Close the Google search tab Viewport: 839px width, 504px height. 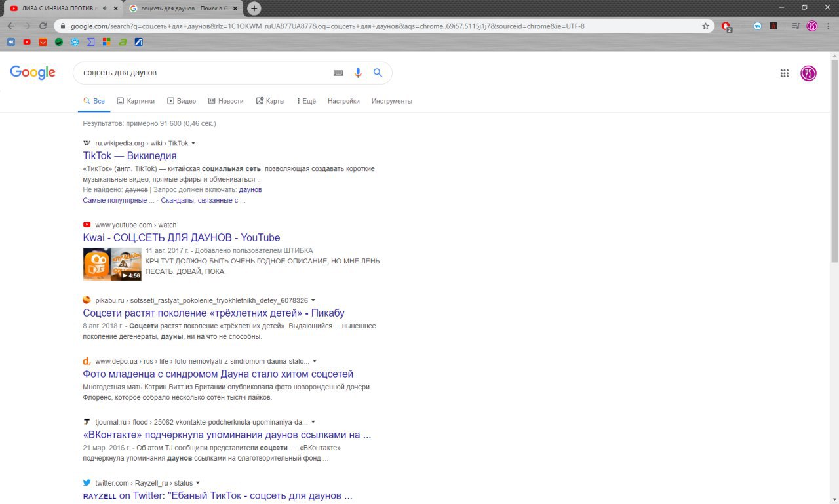tap(235, 9)
